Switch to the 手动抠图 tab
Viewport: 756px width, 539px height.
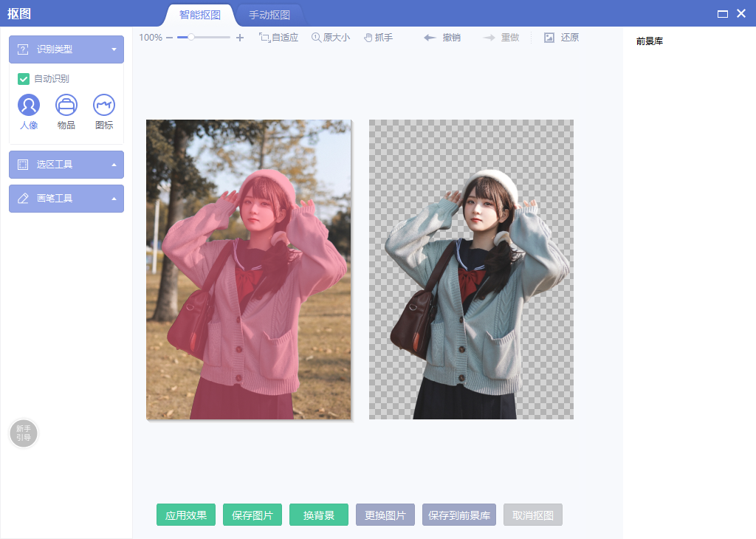269,15
